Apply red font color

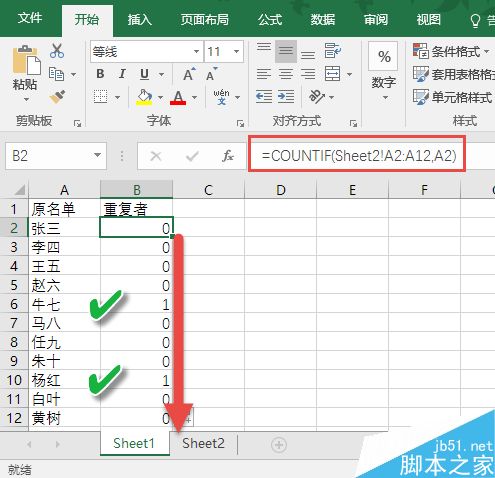[178, 97]
